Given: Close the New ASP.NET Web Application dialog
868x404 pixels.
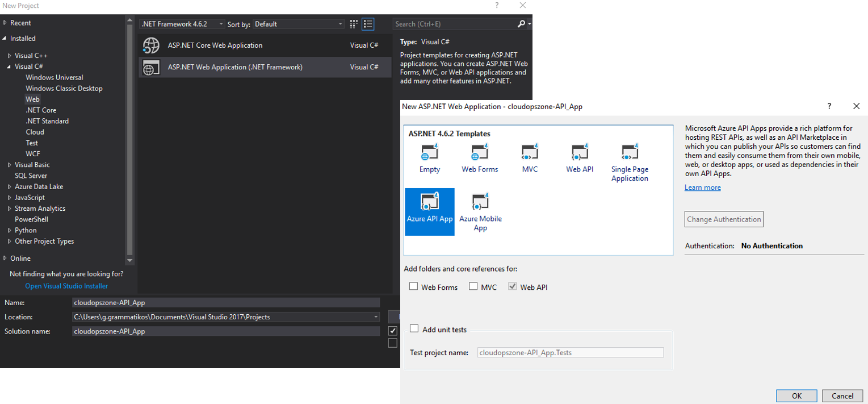Looking at the screenshot, I should pos(857,106).
